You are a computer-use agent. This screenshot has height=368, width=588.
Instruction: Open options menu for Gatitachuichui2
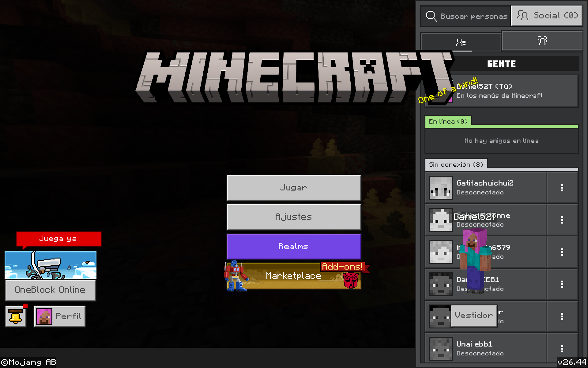[562, 188]
